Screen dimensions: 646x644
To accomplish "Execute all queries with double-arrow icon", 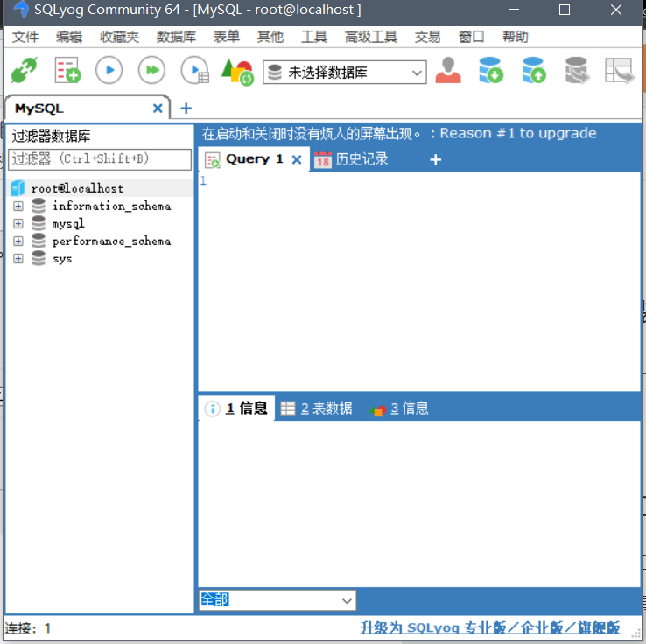I will click(152, 70).
